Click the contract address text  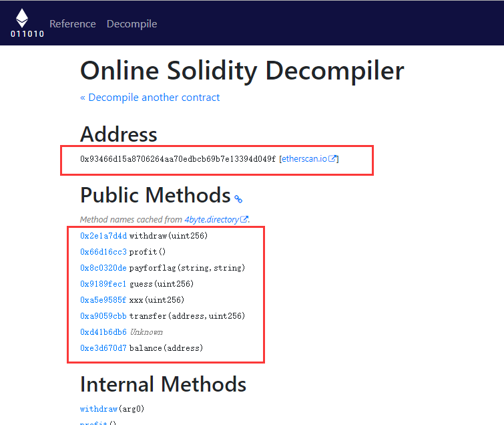click(x=178, y=159)
